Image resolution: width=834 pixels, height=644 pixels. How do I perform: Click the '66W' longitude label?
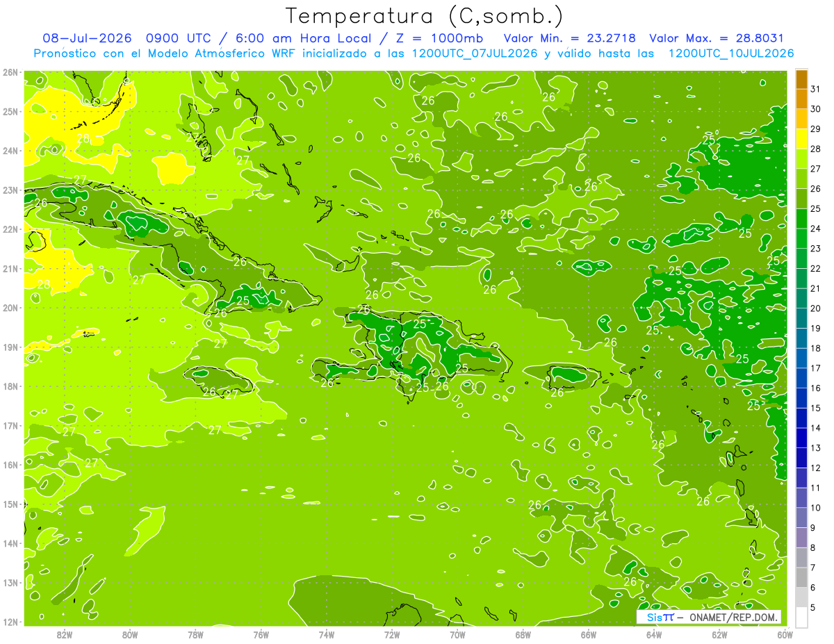[588, 635]
